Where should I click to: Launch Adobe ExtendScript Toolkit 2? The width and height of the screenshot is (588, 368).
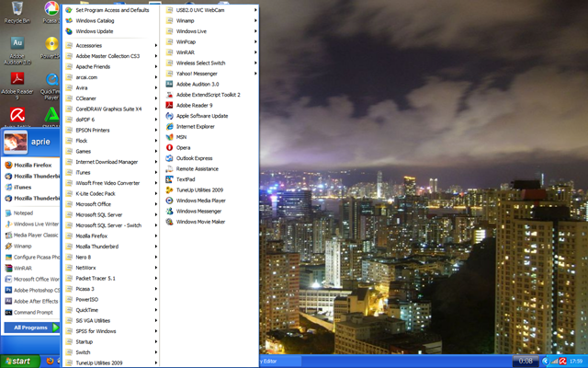point(209,95)
